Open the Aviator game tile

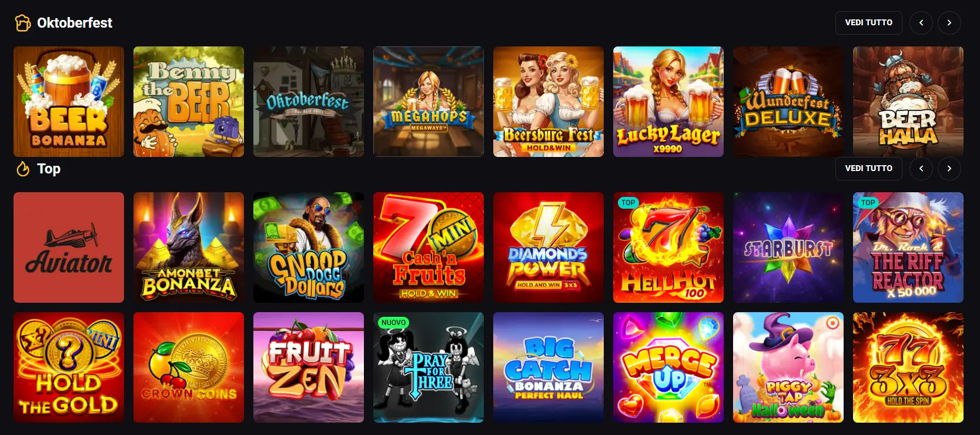pos(69,247)
